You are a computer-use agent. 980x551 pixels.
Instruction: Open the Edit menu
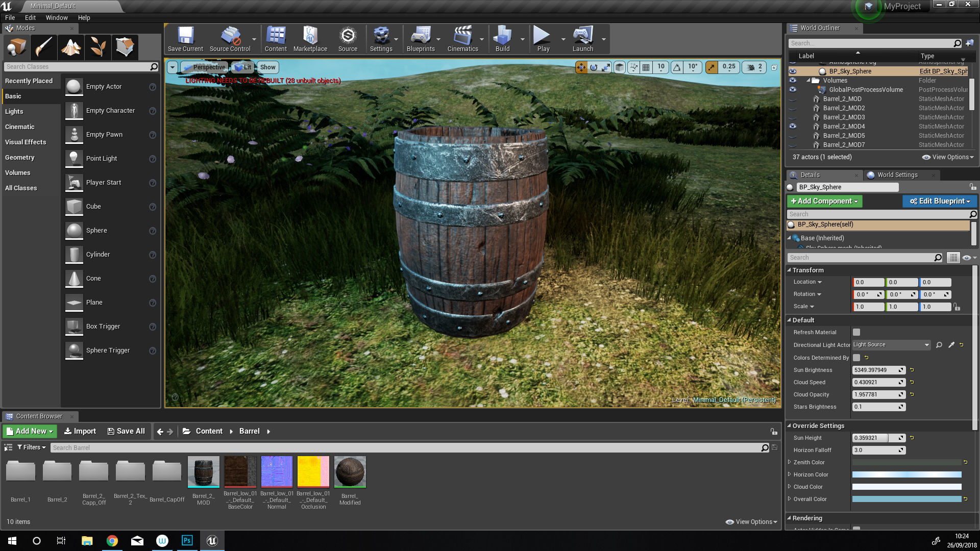pos(30,17)
